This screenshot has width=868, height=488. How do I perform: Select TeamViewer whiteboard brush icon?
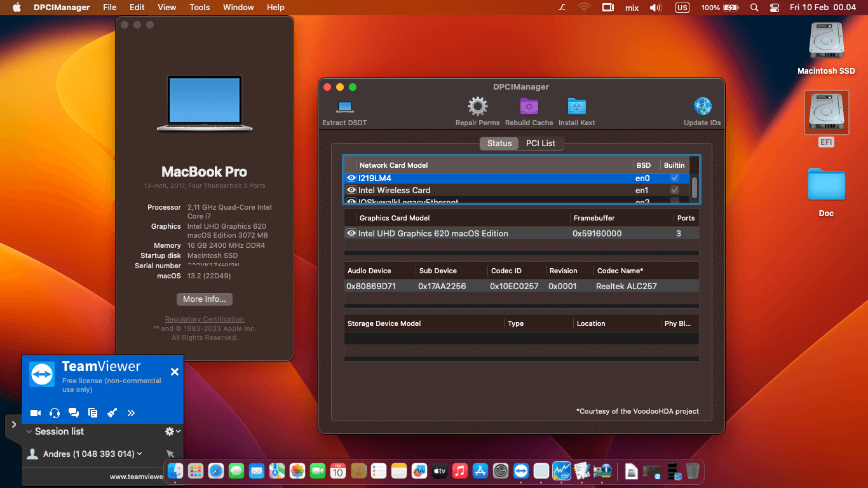tap(112, 413)
